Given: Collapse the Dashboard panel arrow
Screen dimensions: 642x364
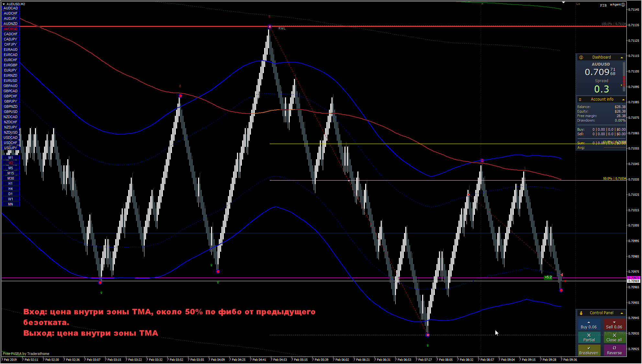Looking at the screenshot, I should [622, 58].
